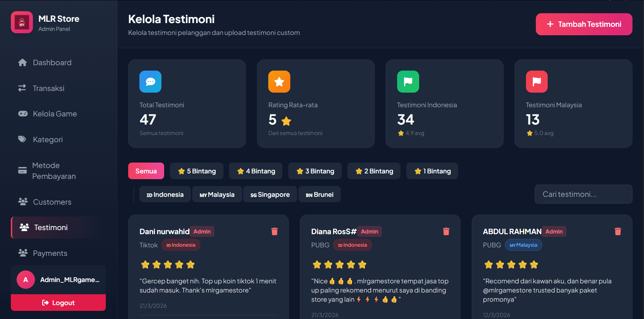Click the star rating on ABDUL RAHMAN card
This screenshot has height=319, width=644.
(511, 265)
